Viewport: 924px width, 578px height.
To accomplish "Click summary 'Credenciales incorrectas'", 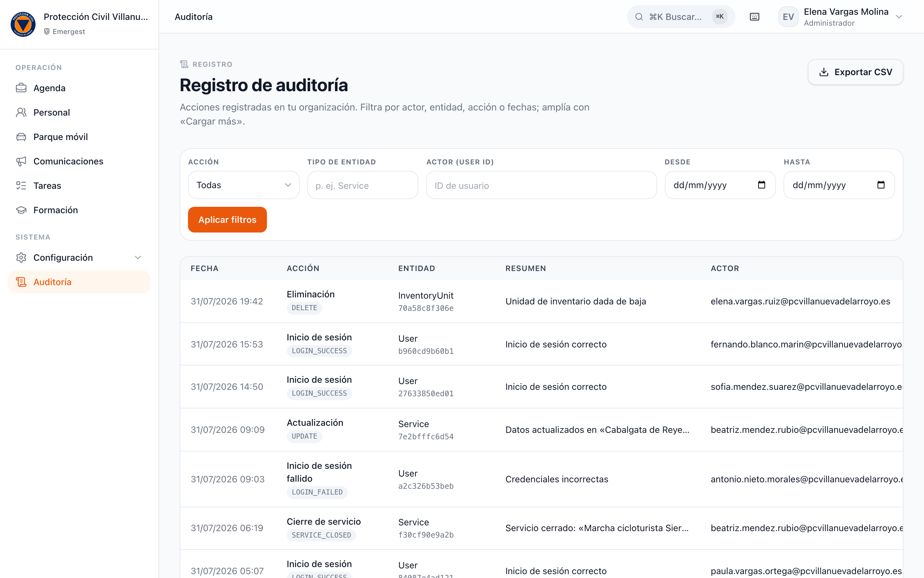I will pos(557,479).
